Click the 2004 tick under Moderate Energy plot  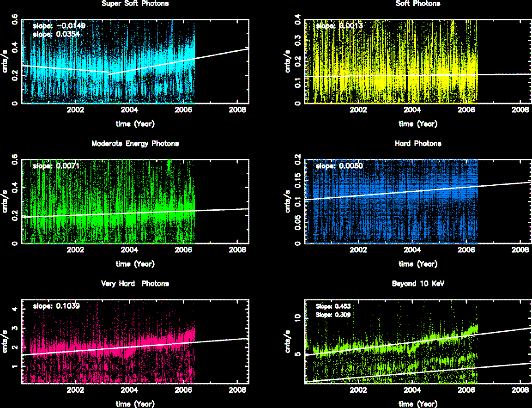tap(129, 250)
